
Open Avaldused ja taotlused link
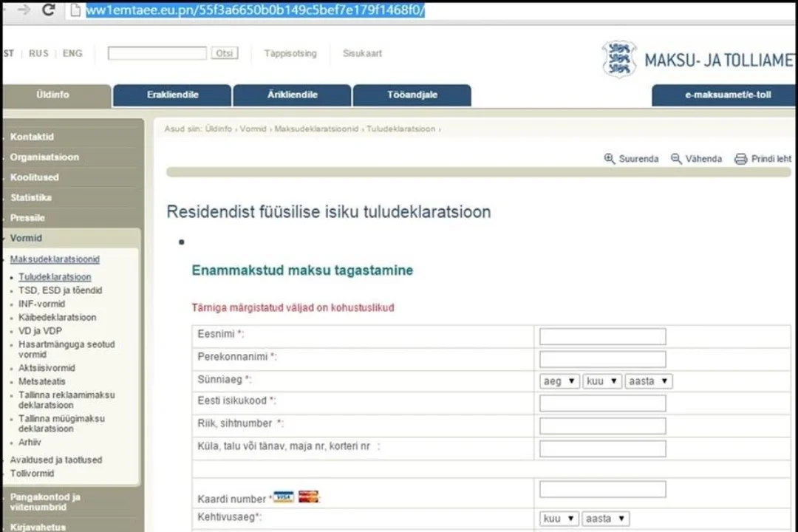point(56,460)
